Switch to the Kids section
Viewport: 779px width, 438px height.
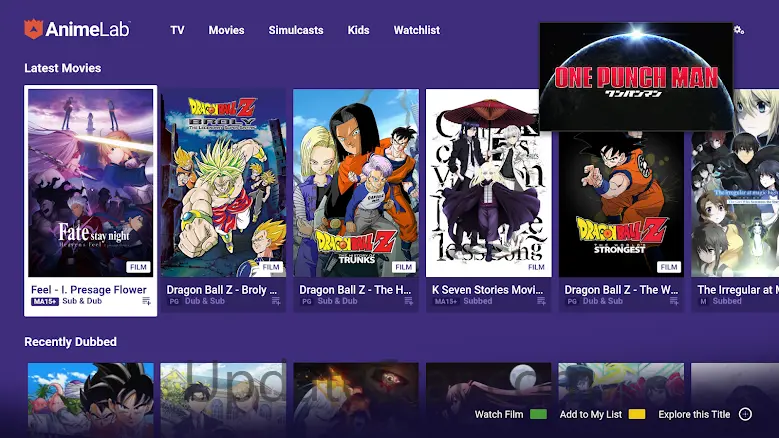358,30
